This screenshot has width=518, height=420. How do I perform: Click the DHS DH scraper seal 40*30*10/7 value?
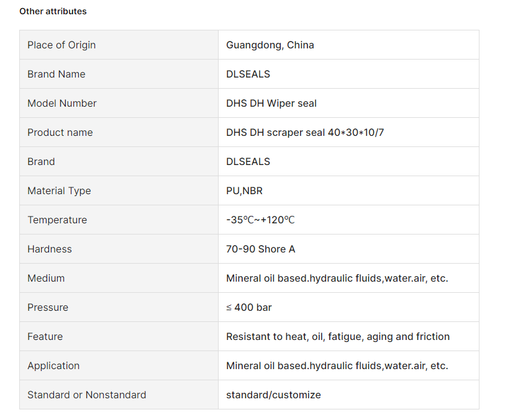pyautogui.click(x=305, y=132)
